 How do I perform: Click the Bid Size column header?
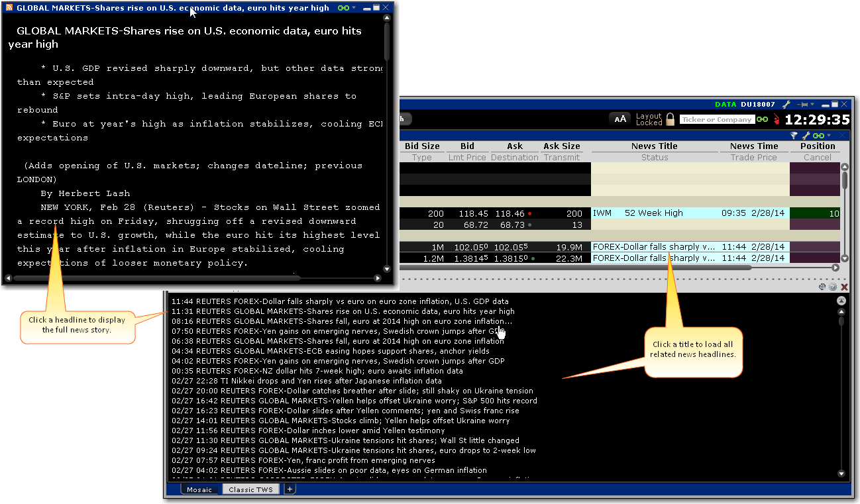tap(422, 146)
